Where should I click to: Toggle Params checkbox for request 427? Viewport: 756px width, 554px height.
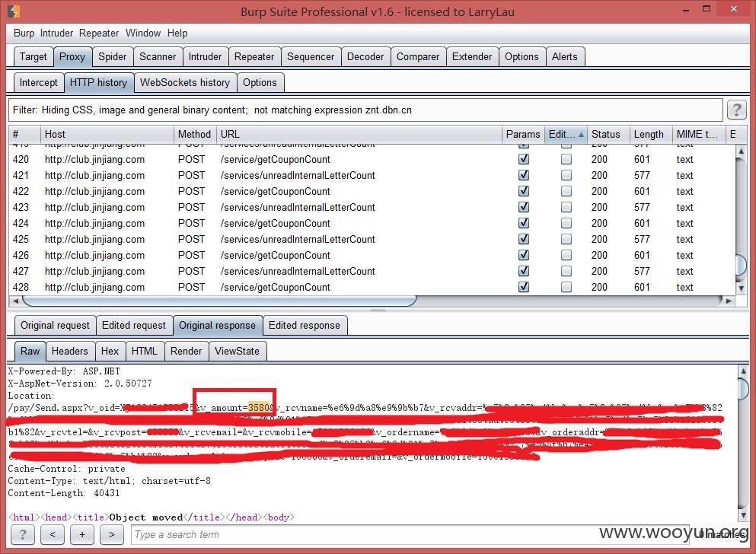pyautogui.click(x=524, y=271)
